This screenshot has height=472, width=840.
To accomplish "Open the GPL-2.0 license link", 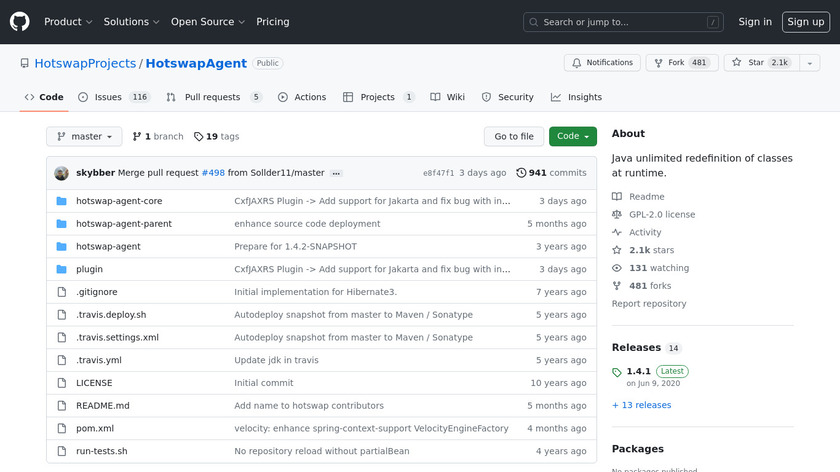I will click(661, 215).
